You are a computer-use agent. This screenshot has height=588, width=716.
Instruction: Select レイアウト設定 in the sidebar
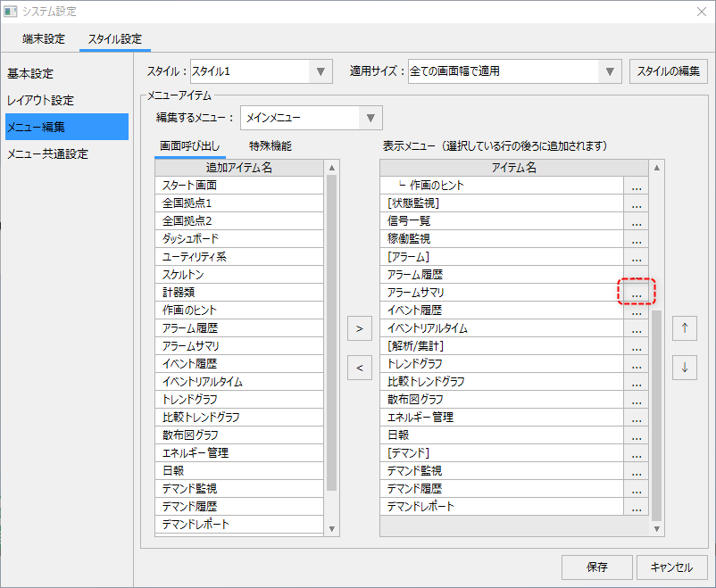41,100
